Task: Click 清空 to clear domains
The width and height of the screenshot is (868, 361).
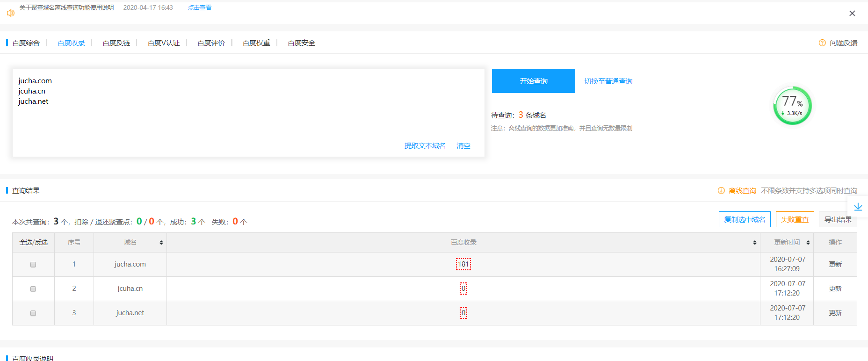Action: [463, 146]
